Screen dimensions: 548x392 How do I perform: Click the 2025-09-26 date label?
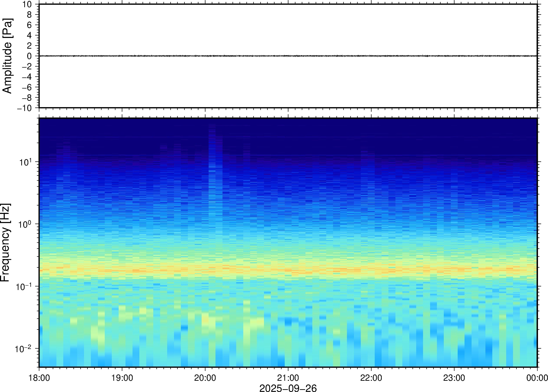(288, 388)
